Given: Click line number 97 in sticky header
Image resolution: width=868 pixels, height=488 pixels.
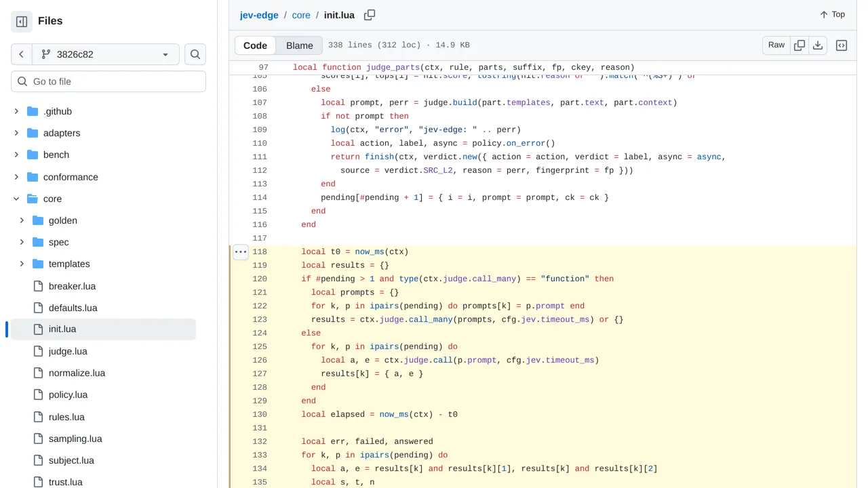Looking at the screenshot, I should [264, 67].
